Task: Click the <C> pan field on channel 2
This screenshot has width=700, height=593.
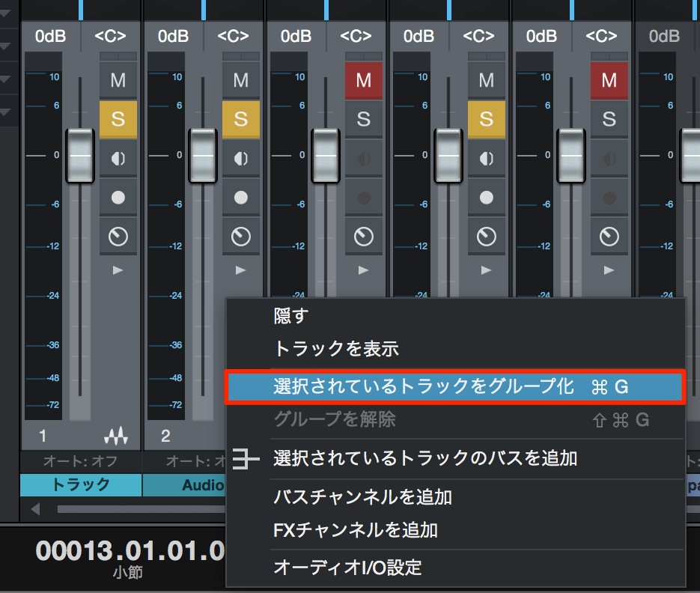Action: [234, 36]
